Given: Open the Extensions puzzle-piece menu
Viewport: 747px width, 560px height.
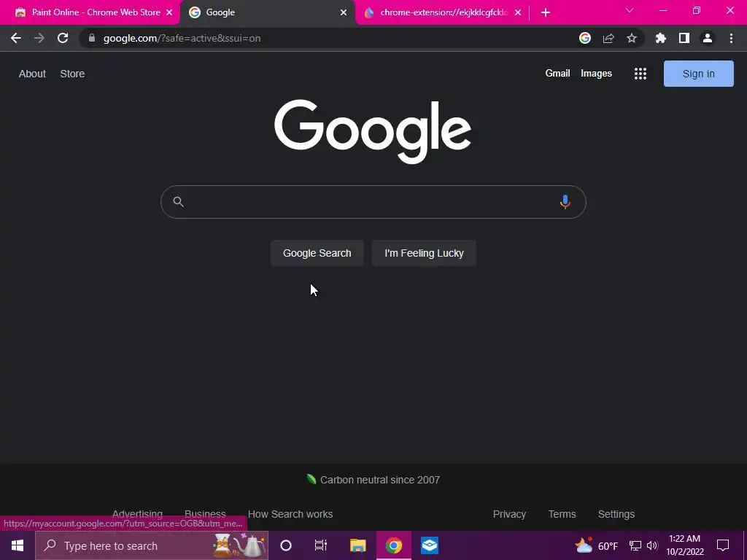Looking at the screenshot, I should tap(661, 38).
